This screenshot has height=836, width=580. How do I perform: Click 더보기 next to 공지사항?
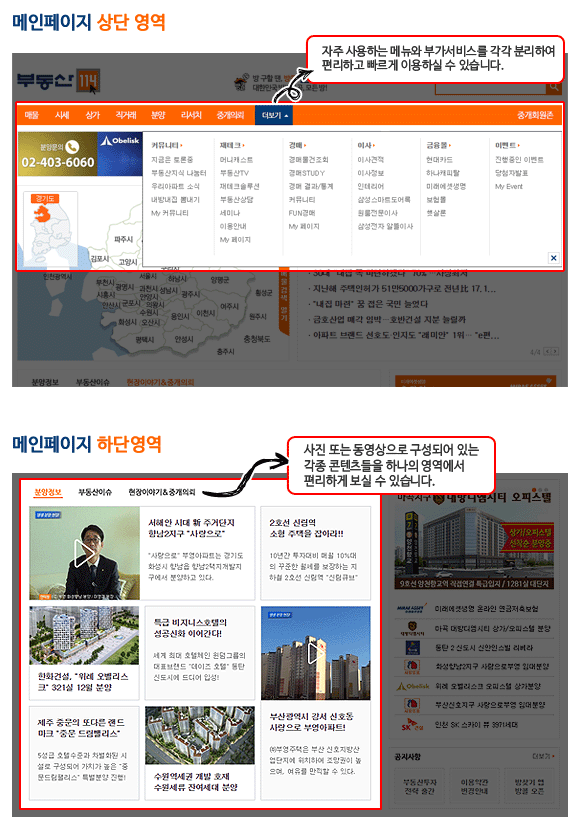tap(543, 756)
